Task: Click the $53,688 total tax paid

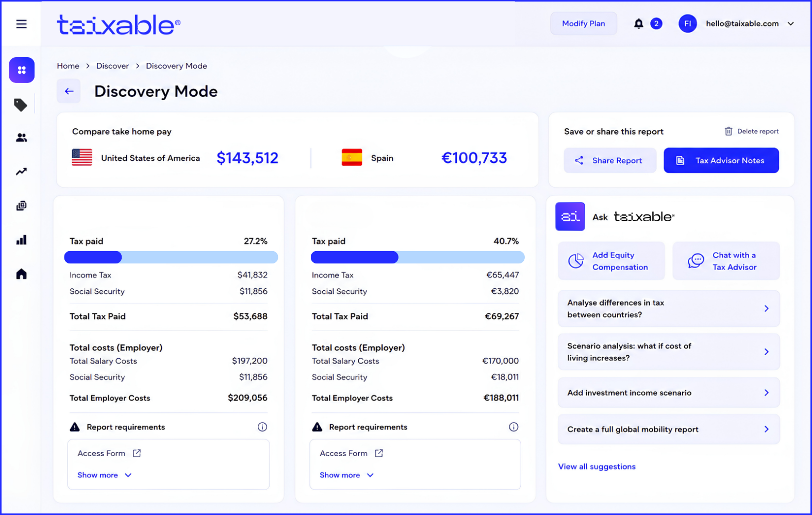Action: pos(251,317)
